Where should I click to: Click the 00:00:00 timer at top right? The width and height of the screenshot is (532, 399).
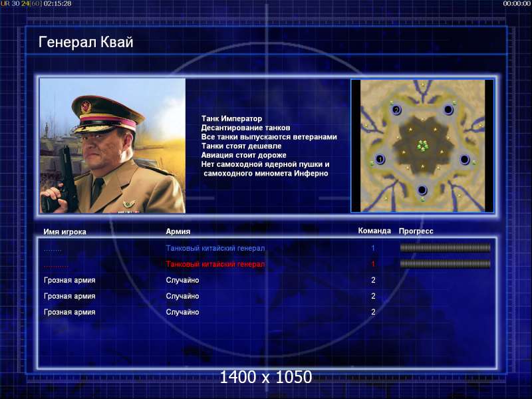pyautogui.click(x=517, y=4)
